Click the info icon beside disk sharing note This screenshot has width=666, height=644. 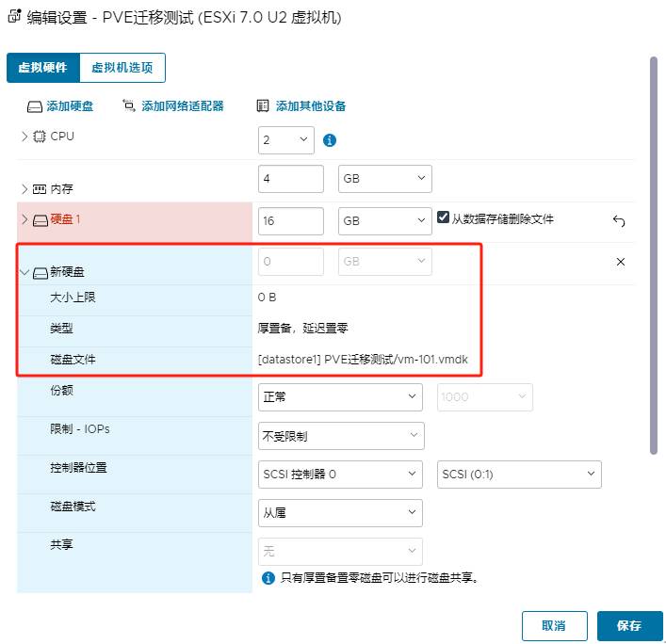pos(268,578)
